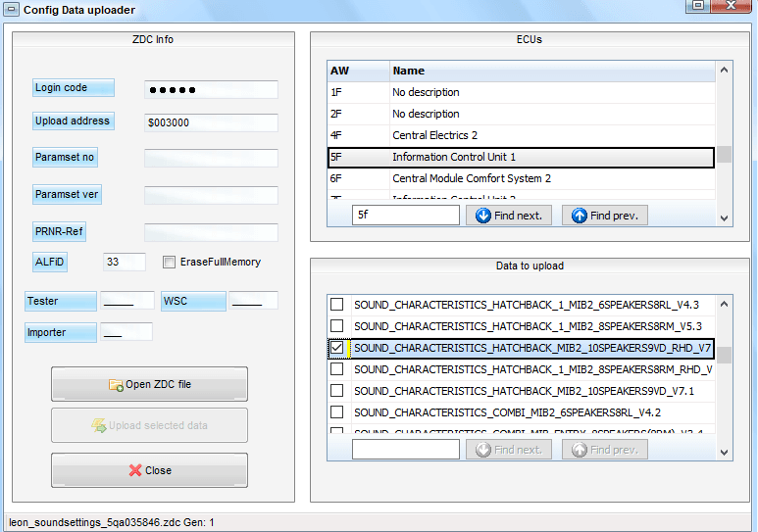Viewport: 758px width, 532px height.
Task: Tick the HATCHBACK_1_MIB2_6SPEAKERS8RL_V4.3 checkbox
Action: tap(337, 305)
